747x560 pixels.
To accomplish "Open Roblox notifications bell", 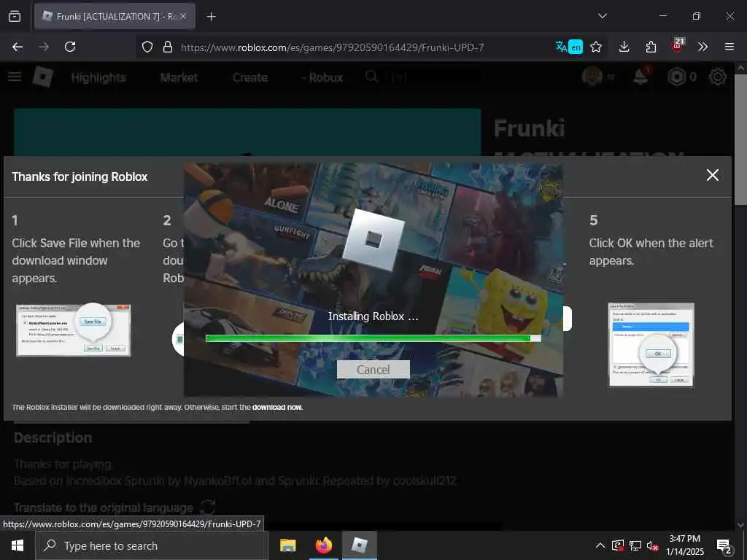I will click(x=640, y=76).
